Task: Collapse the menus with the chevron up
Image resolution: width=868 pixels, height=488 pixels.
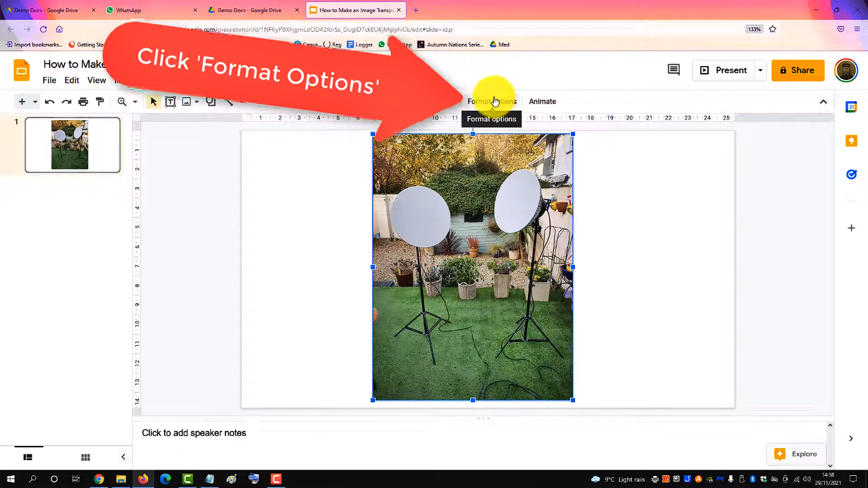Action: coord(823,102)
